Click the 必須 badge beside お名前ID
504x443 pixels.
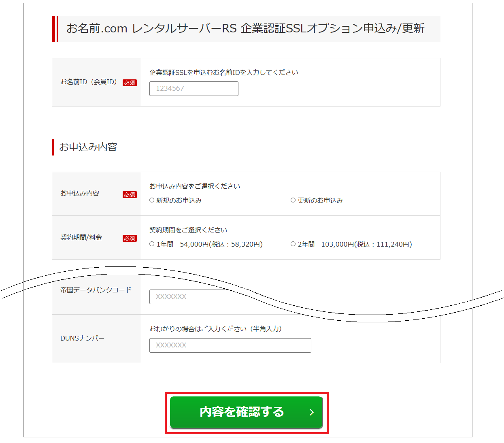[130, 83]
